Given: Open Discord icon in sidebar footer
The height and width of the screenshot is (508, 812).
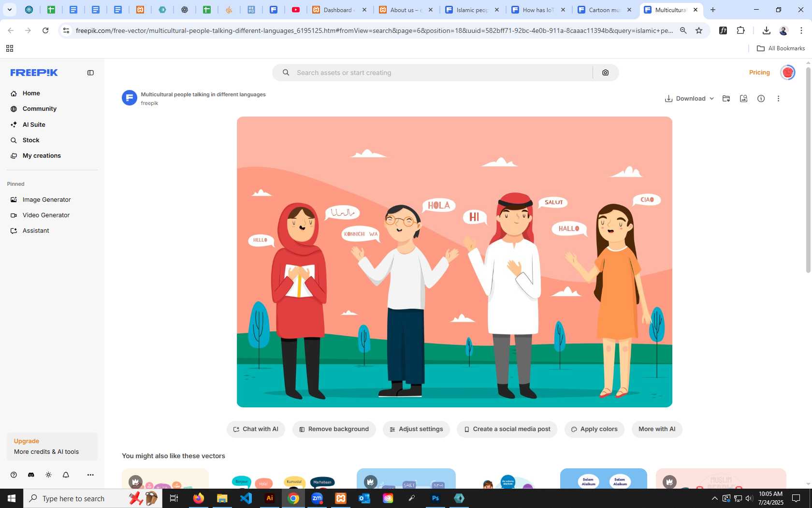Looking at the screenshot, I should tap(31, 475).
